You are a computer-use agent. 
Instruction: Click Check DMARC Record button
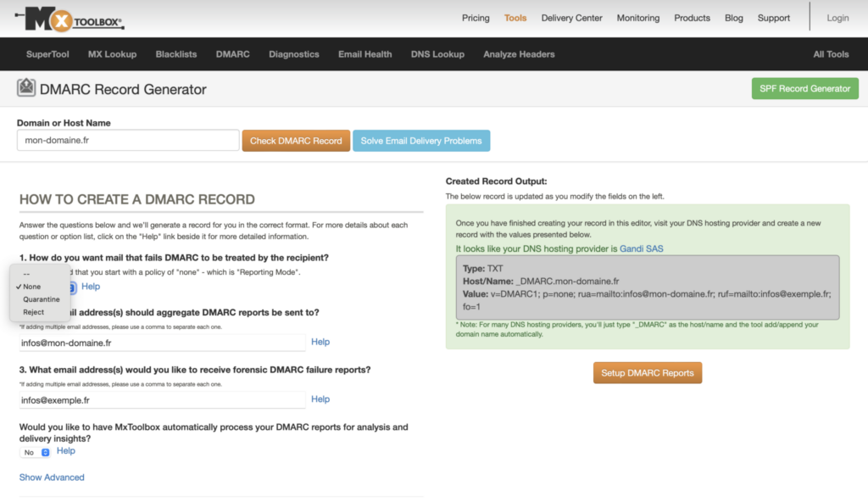click(296, 141)
